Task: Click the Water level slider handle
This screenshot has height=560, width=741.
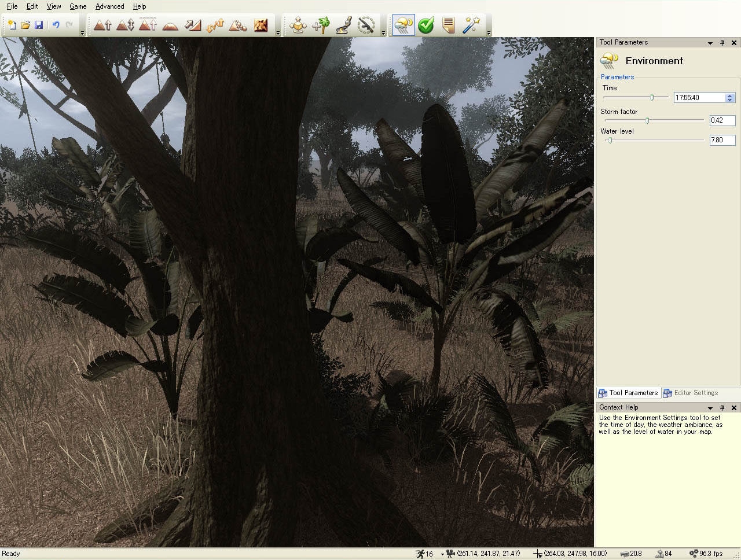Action: point(610,140)
